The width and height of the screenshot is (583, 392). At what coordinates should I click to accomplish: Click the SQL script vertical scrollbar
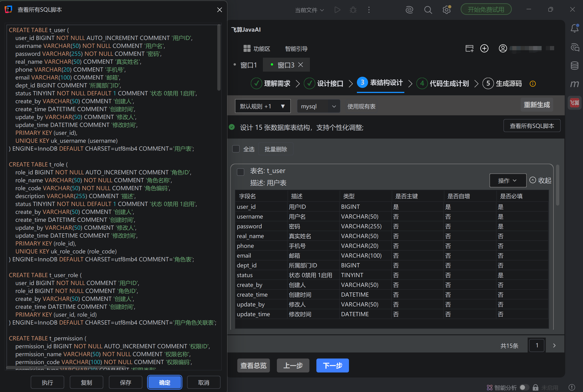click(219, 57)
